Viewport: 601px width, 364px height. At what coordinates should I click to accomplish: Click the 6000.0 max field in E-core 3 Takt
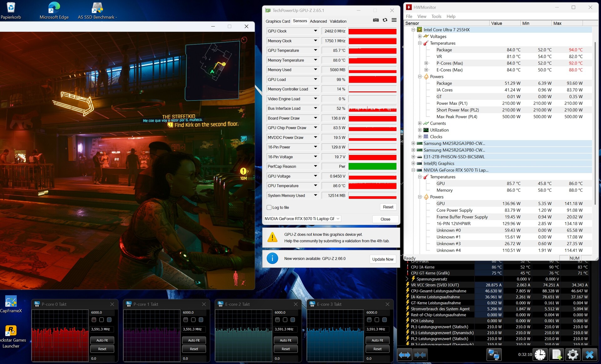[x=377, y=312]
